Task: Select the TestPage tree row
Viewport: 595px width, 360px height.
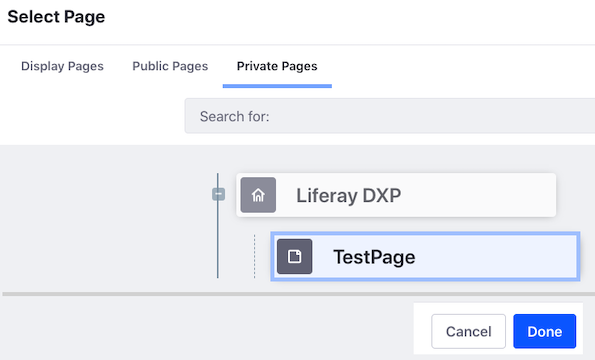Action: [x=425, y=256]
